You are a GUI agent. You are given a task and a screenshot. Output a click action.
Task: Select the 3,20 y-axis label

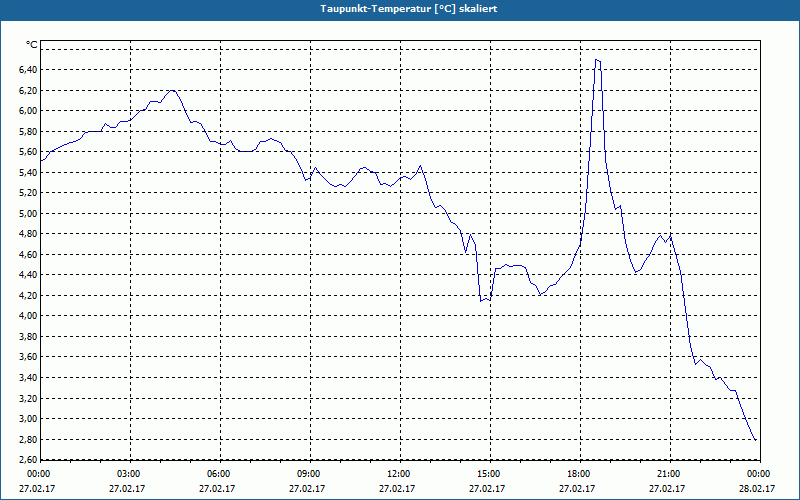pos(28,398)
